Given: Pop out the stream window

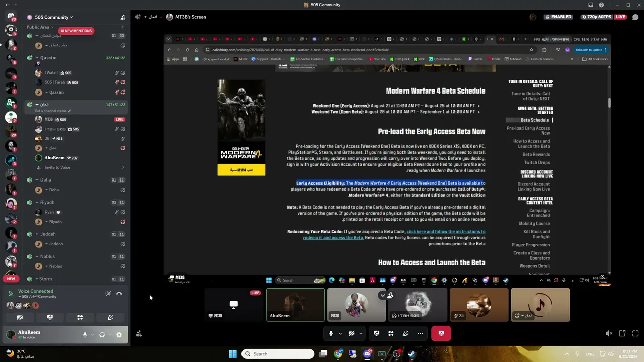Looking at the screenshot, I should (x=622, y=333).
